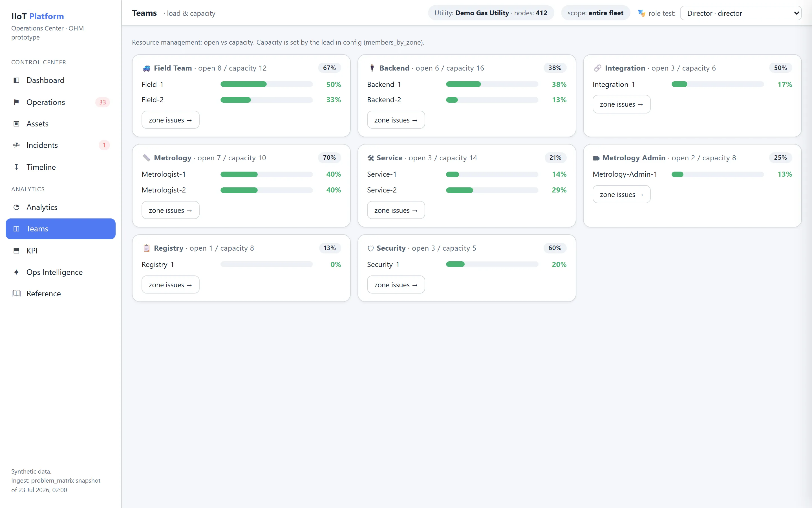The image size is (812, 508).
Task: Open zone issues for Metrology Admin
Action: (x=621, y=194)
